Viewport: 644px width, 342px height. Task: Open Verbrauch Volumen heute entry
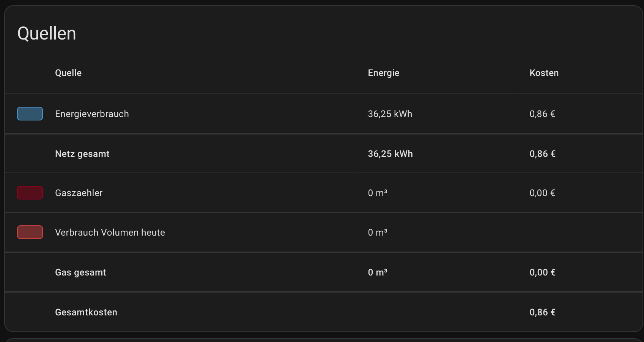point(323,233)
